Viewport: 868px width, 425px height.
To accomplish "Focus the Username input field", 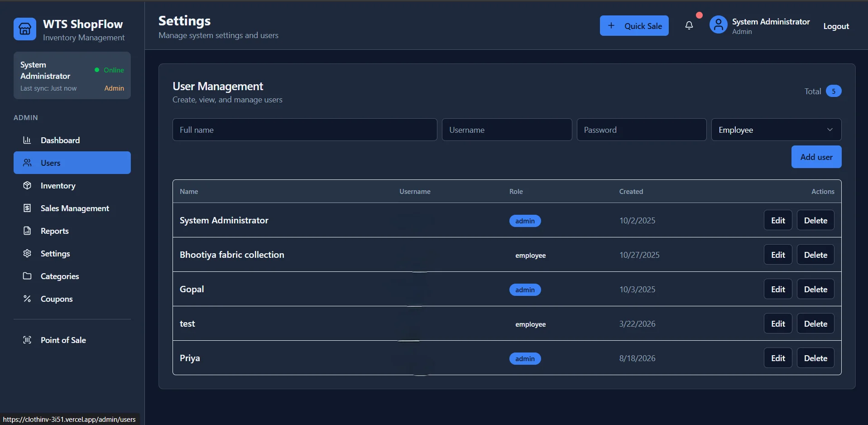I will click(x=507, y=130).
